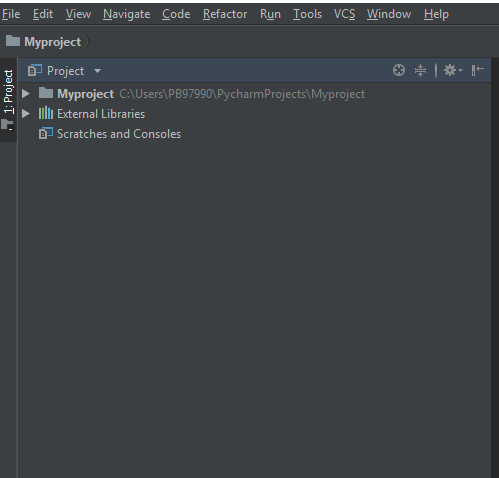
Task: Open the Code menu
Action: pos(176,14)
